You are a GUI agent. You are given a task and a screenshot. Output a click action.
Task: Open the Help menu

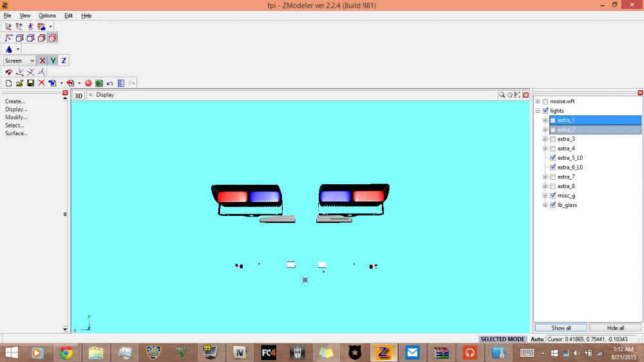click(86, 15)
